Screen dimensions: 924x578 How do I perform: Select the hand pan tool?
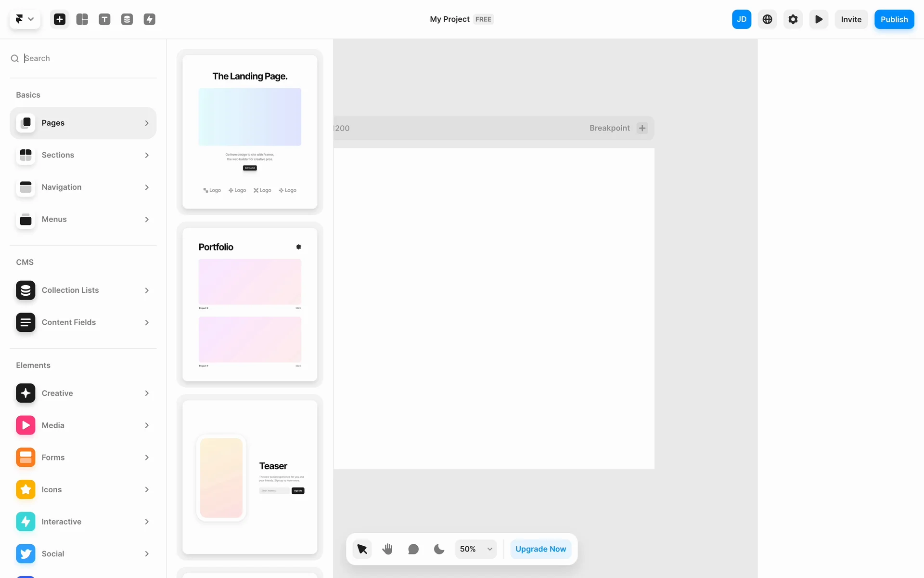(x=388, y=549)
